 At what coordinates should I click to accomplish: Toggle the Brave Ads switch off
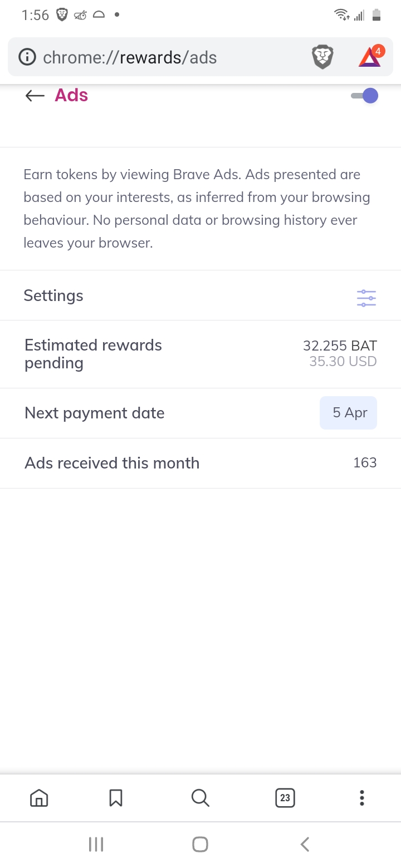click(365, 96)
